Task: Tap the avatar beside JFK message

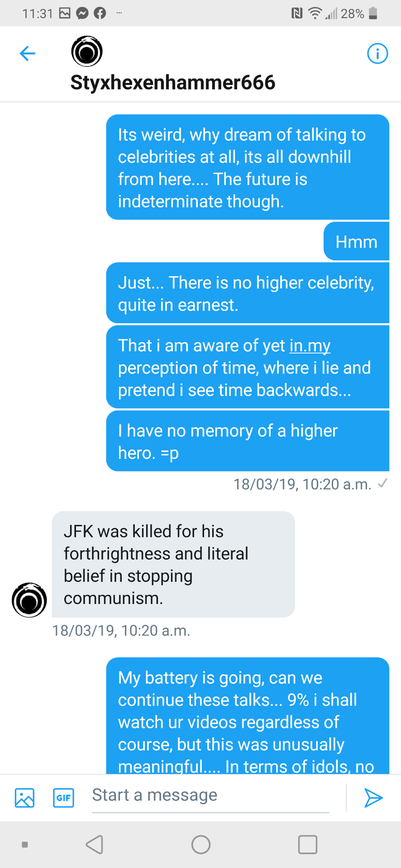Action: click(x=29, y=600)
